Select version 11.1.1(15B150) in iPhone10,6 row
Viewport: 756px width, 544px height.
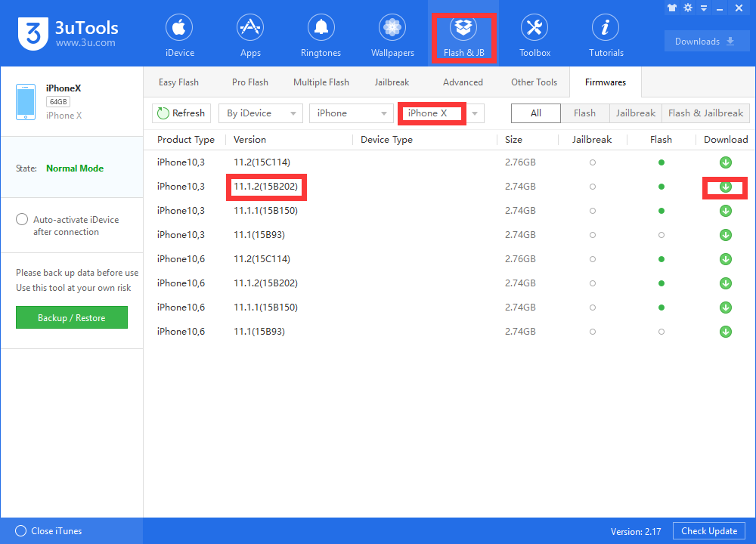[265, 307]
